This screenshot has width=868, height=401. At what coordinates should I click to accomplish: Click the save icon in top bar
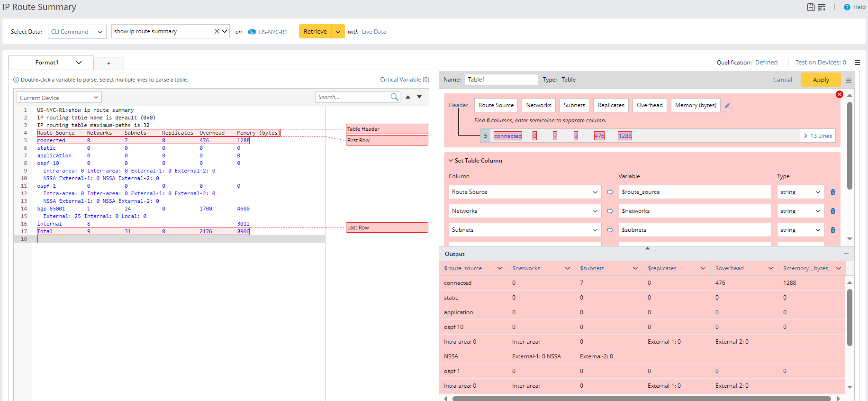(811, 7)
